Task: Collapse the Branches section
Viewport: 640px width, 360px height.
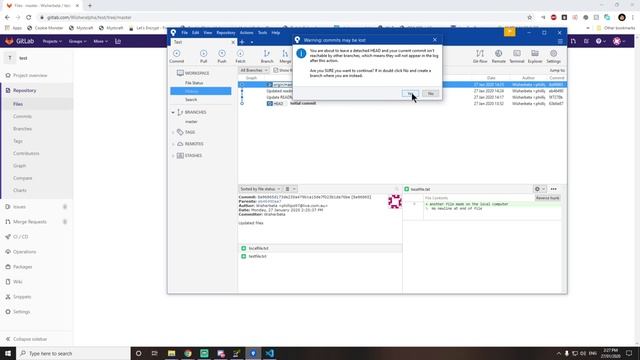Action: [x=173, y=112]
